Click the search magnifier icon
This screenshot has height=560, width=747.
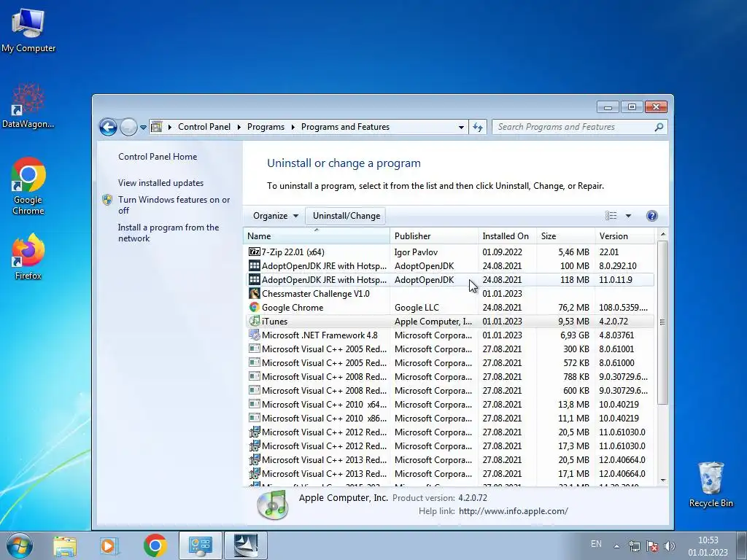pyautogui.click(x=659, y=127)
